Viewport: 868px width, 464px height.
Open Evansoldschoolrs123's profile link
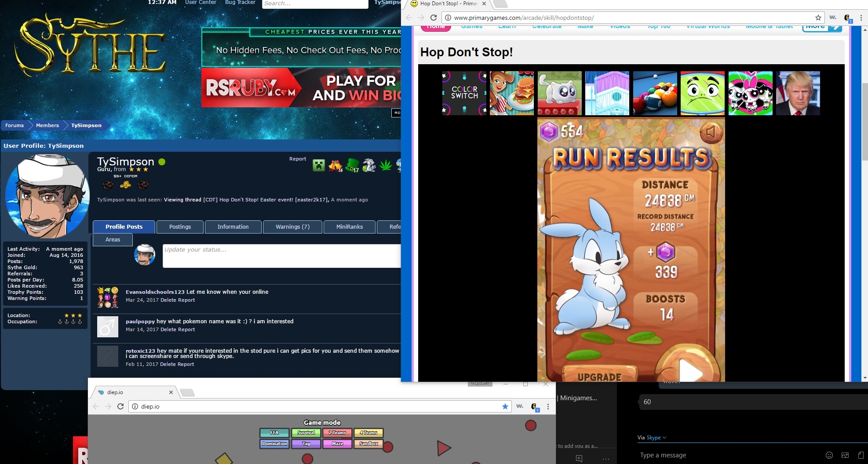pos(155,292)
